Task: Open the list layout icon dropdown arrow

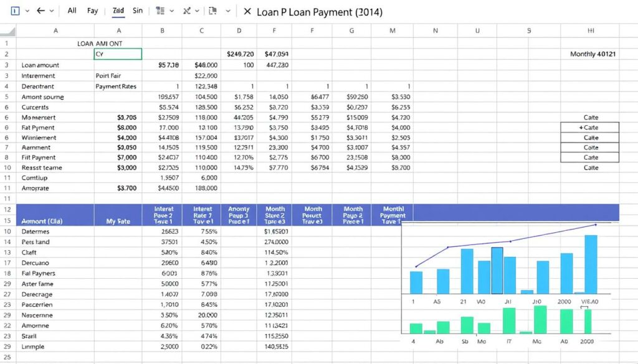Action: pos(172,11)
